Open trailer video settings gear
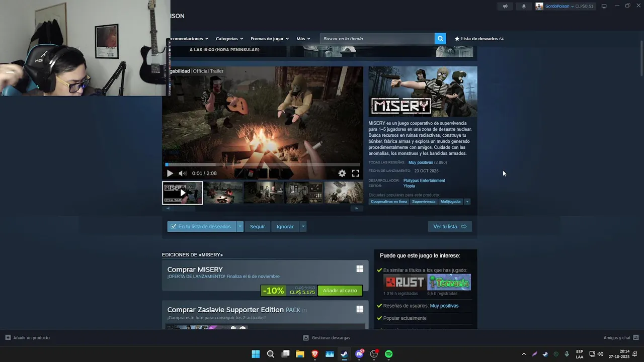 coord(342,173)
